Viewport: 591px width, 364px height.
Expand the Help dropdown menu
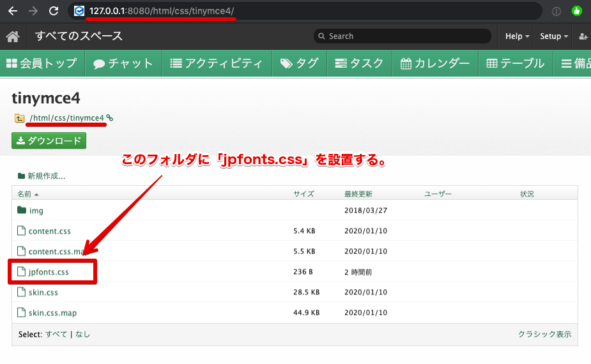click(x=518, y=36)
